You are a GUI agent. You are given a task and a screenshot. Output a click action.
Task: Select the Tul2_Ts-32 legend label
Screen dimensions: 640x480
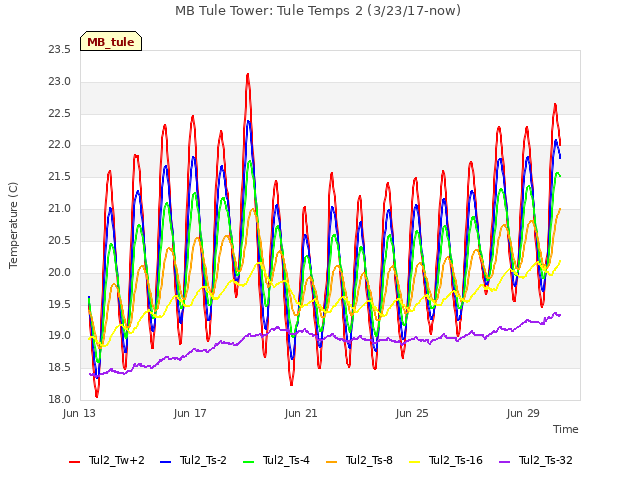(546, 460)
